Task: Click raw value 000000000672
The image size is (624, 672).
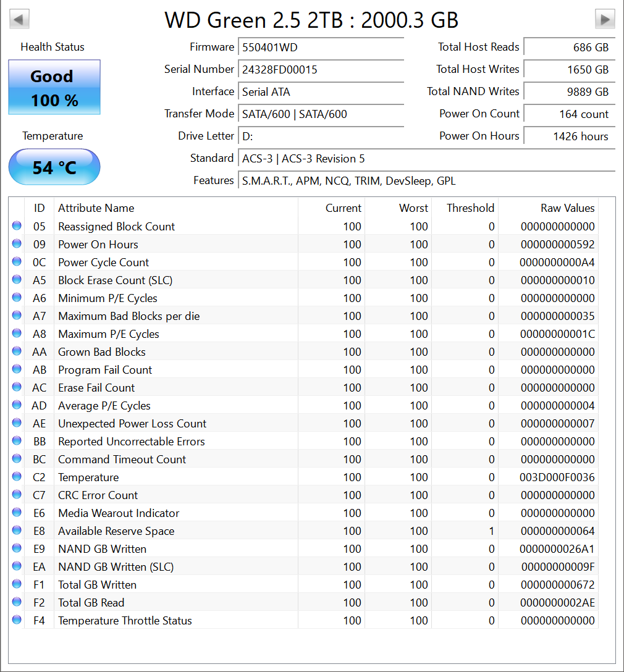Action: click(x=557, y=584)
